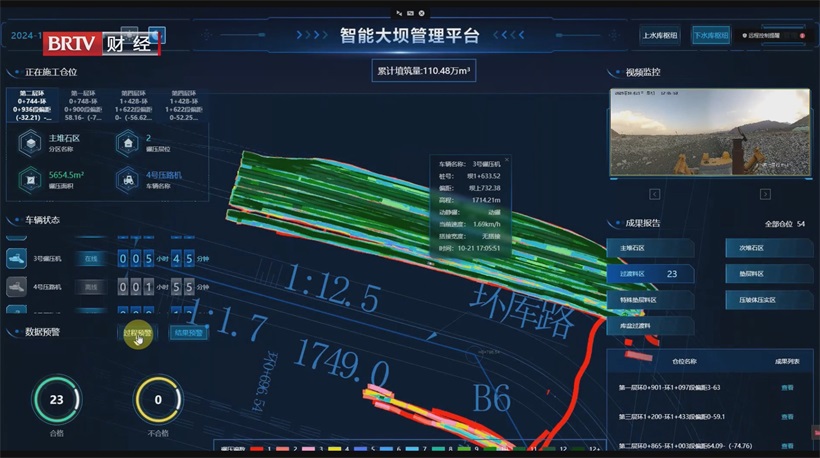Filter reports by 库盆过渡料
Screen dimensions: 820x458
pos(650,326)
